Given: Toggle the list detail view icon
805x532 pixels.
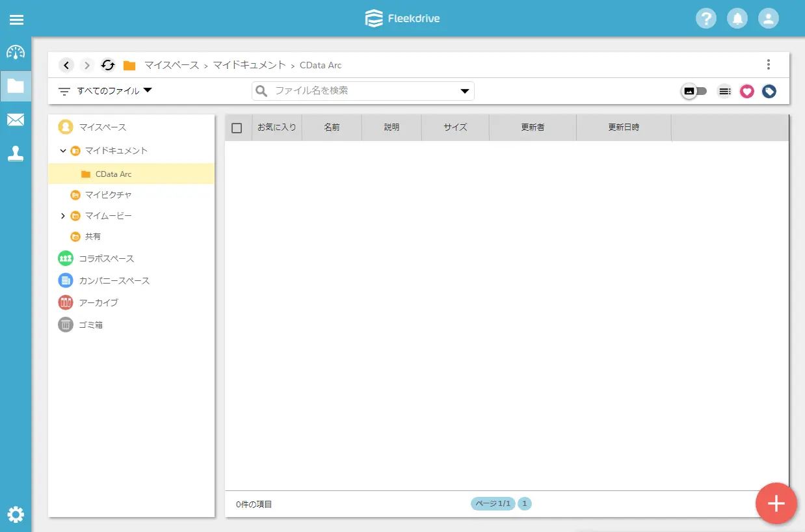Looking at the screenshot, I should coord(724,92).
